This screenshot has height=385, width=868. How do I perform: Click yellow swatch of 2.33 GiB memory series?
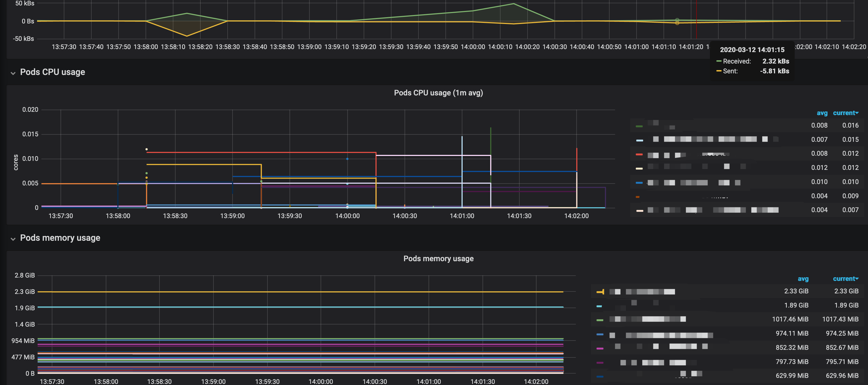point(600,292)
